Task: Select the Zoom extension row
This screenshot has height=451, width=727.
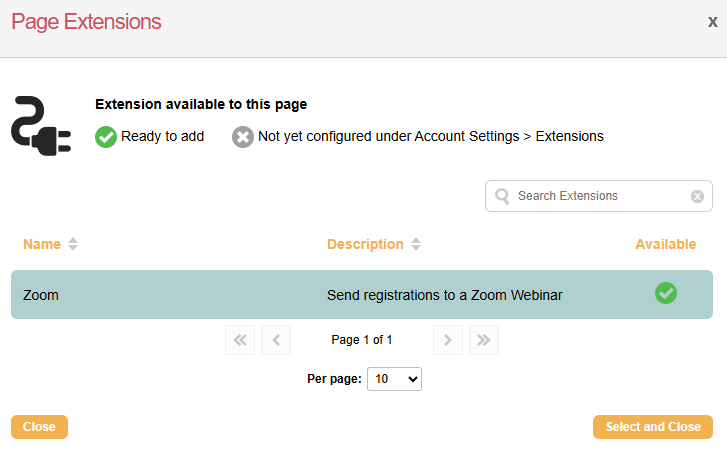Action: point(180,295)
